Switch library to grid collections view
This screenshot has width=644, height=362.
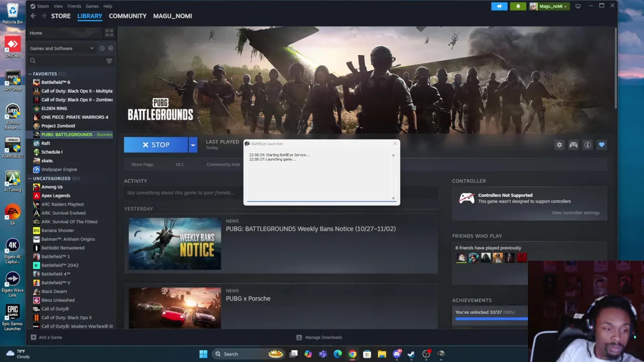click(x=109, y=33)
